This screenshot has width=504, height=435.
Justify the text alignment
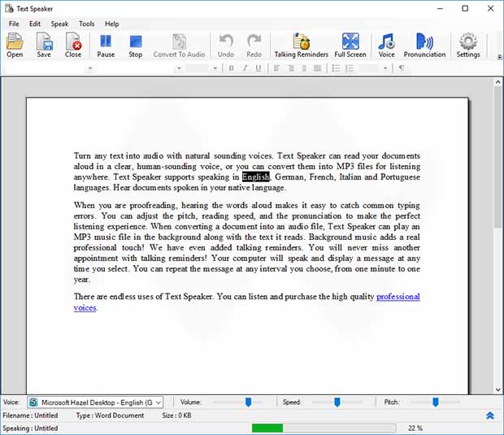coord(318,68)
